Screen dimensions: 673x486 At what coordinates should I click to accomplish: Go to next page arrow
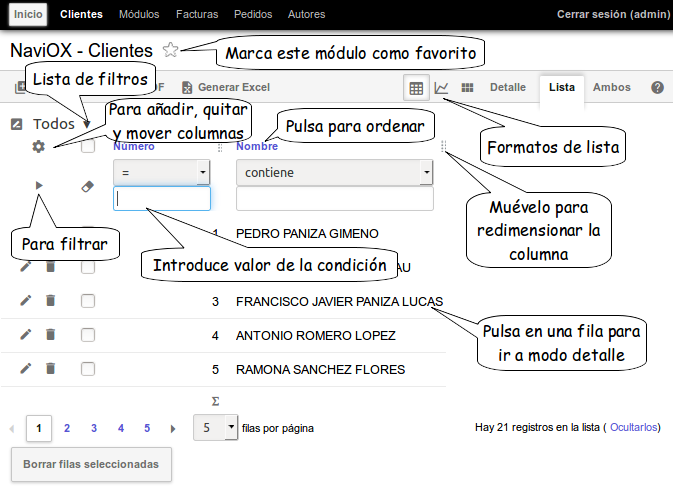tap(173, 428)
